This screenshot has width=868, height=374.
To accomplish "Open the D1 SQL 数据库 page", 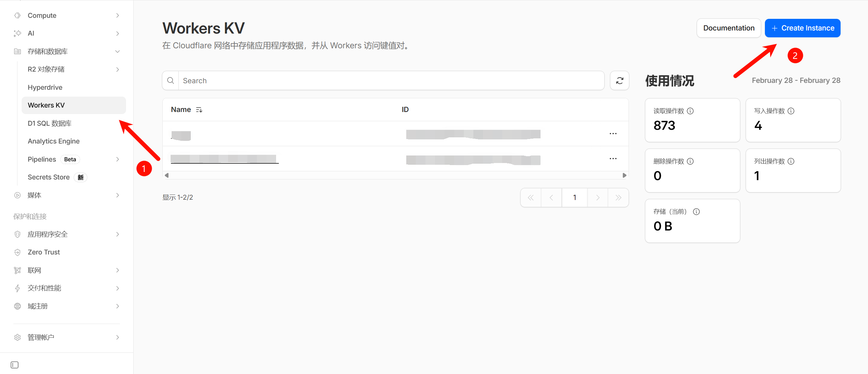I will [50, 123].
